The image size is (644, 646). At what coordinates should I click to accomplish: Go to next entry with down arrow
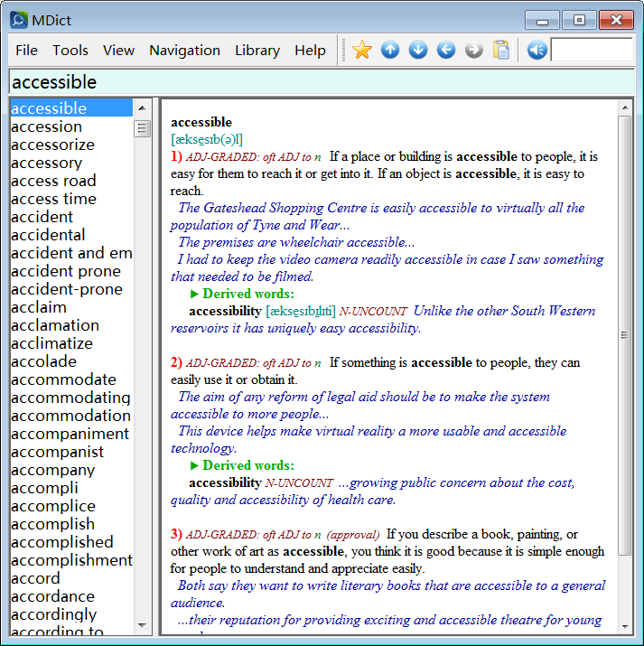(x=418, y=50)
